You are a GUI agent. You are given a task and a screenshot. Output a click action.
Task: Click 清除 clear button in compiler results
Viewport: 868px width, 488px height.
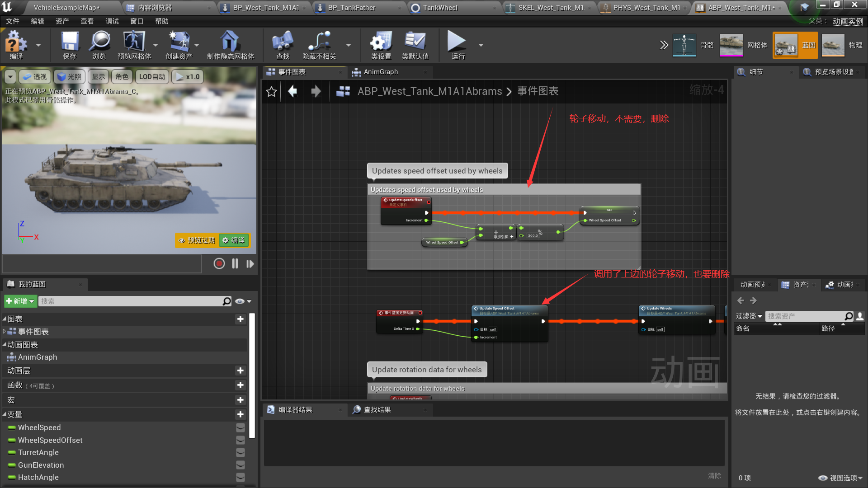714,476
